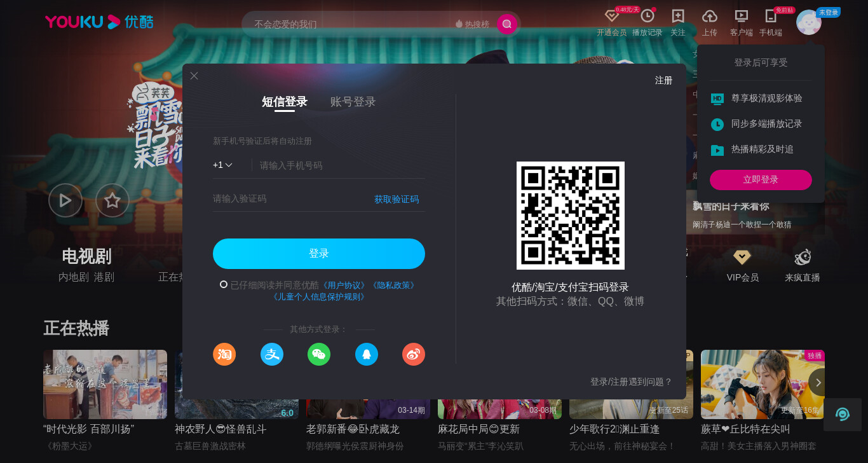Screen dimensions: 868x463
Task: Click the login QR code
Action: (571, 216)
